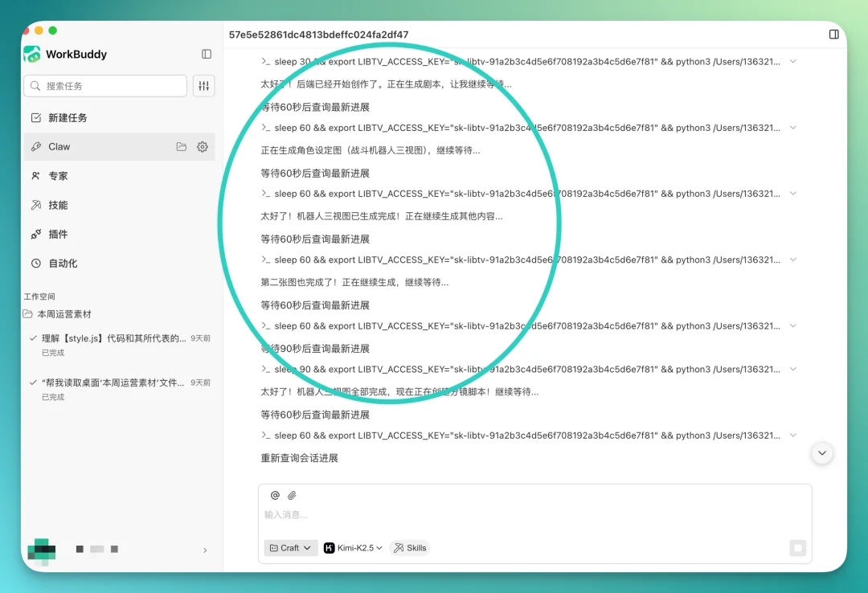Open the 技能 (Skills) sidebar section

[x=58, y=205]
